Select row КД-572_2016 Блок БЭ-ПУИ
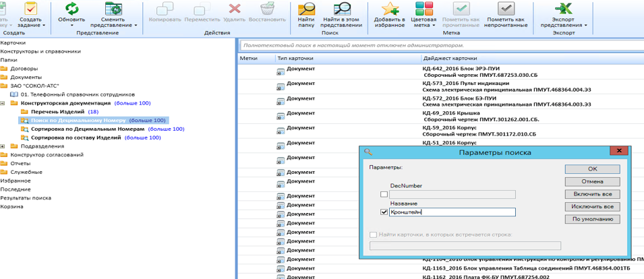This screenshot has width=644, height=279. pyautogui.click(x=441, y=101)
